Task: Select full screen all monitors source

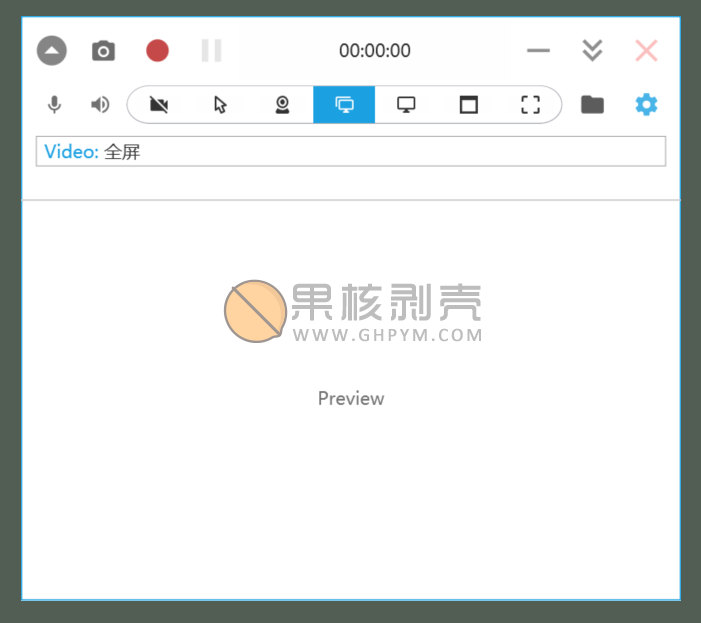Action: (344, 105)
